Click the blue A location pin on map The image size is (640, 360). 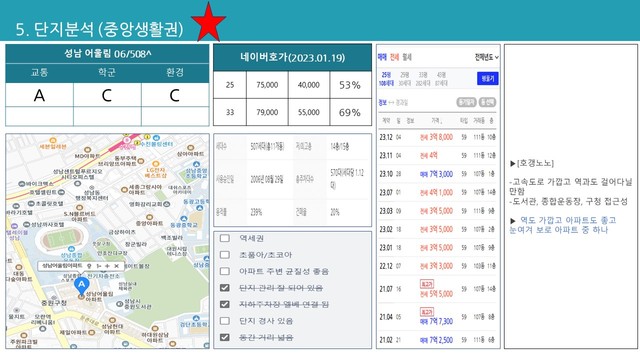82,285
